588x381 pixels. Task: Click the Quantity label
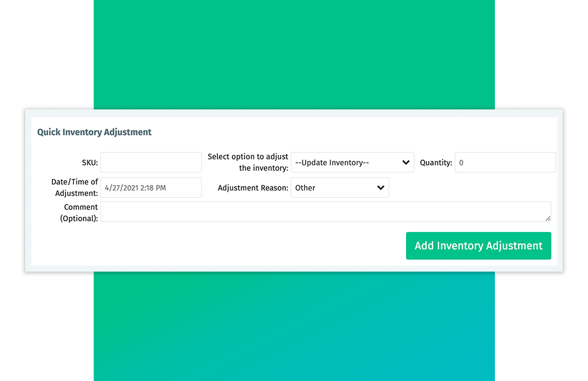tap(435, 162)
